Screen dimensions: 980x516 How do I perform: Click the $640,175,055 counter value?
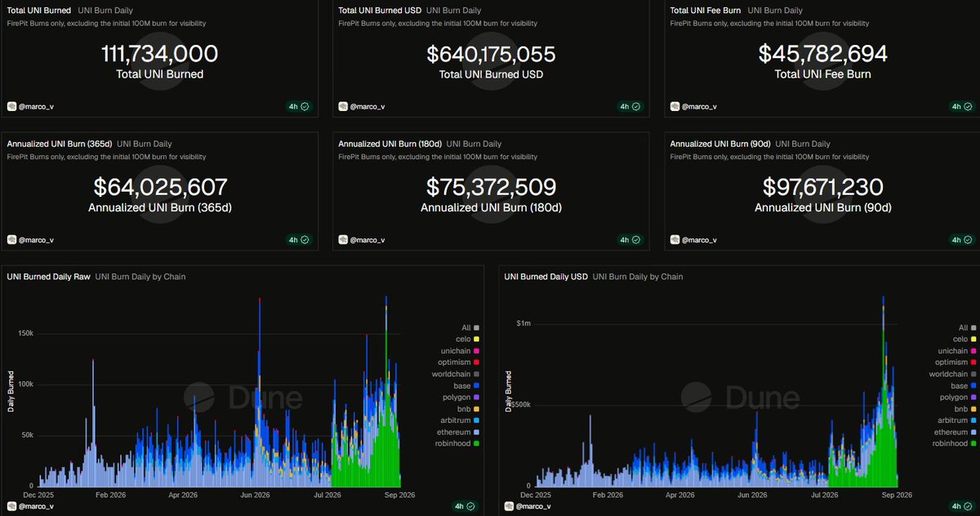click(491, 55)
